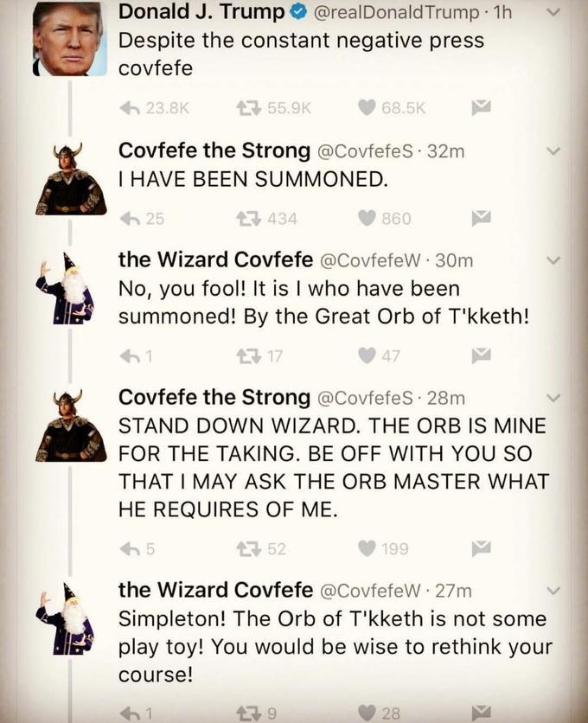Open the dropdown chevron on Donald J. Trump's tweet
Image resolution: width=588 pixels, height=723 pixels.
click(x=553, y=13)
